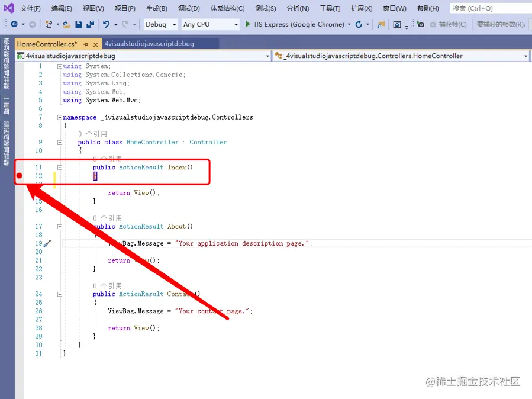Open the 项目(P) menu
532x399 pixels.
pyautogui.click(x=125, y=8)
